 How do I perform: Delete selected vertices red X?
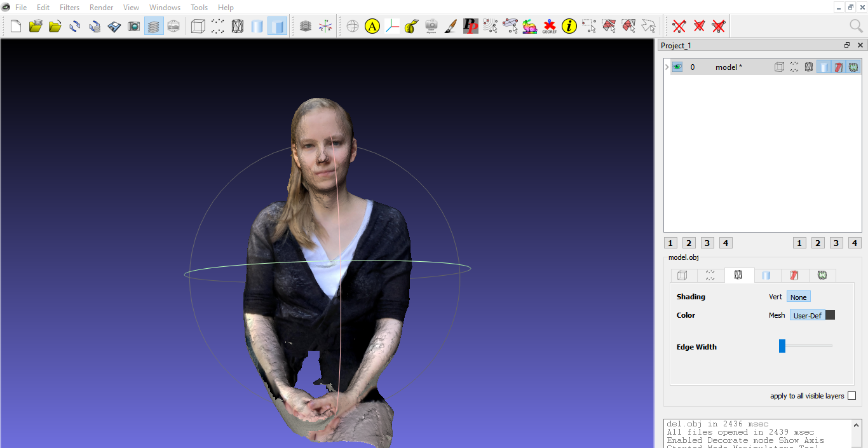coord(679,26)
